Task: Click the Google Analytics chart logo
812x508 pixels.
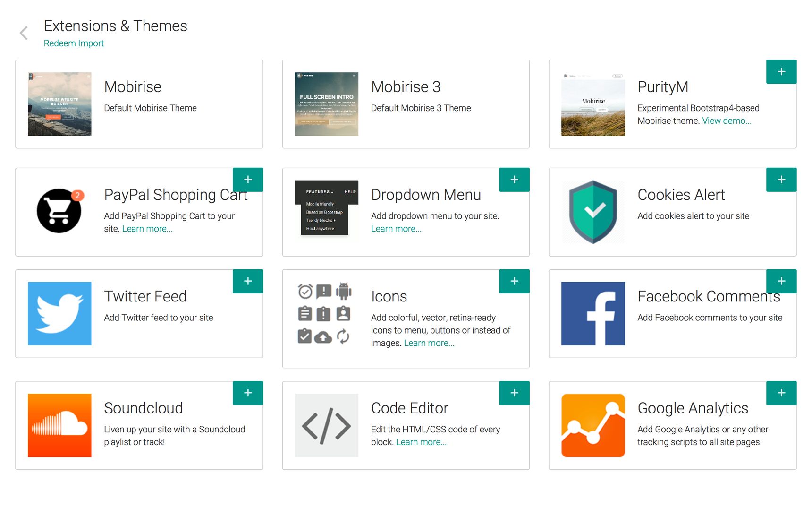Action: tap(593, 425)
